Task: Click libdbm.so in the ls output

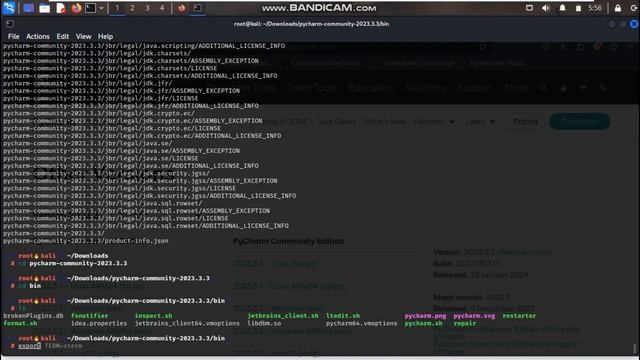Action: pos(264,323)
